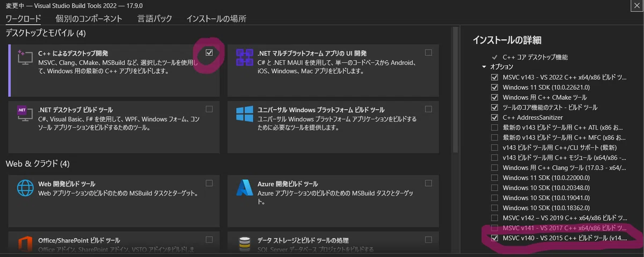Check MSVC v141 VS 2017 build tools

(494, 228)
